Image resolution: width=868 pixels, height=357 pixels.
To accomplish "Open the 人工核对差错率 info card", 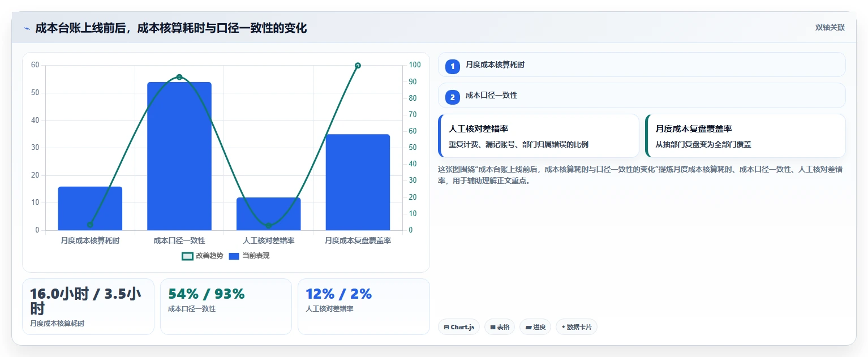I will [x=539, y=136].
